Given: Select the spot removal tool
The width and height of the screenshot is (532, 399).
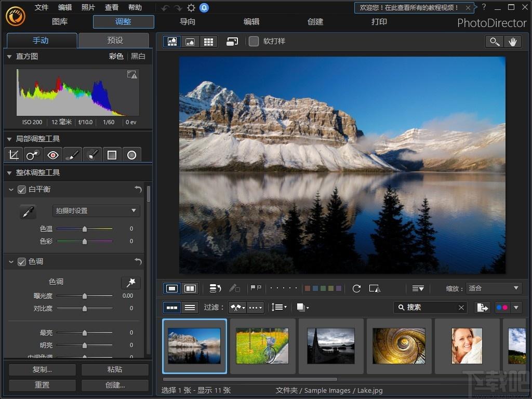Looking at the screenshot, I should pos(33,155).
